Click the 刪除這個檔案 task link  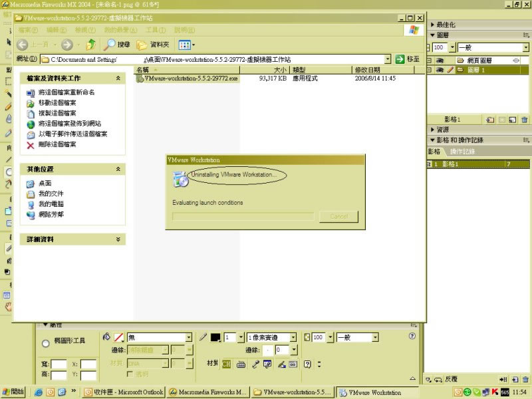tap(57, 144)
